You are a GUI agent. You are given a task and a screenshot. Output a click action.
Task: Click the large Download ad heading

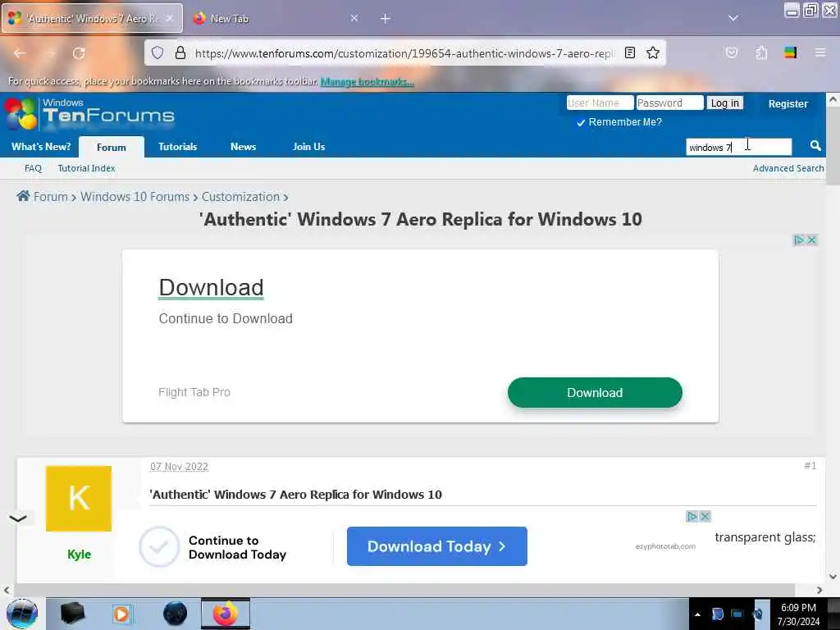pos(211,288)
